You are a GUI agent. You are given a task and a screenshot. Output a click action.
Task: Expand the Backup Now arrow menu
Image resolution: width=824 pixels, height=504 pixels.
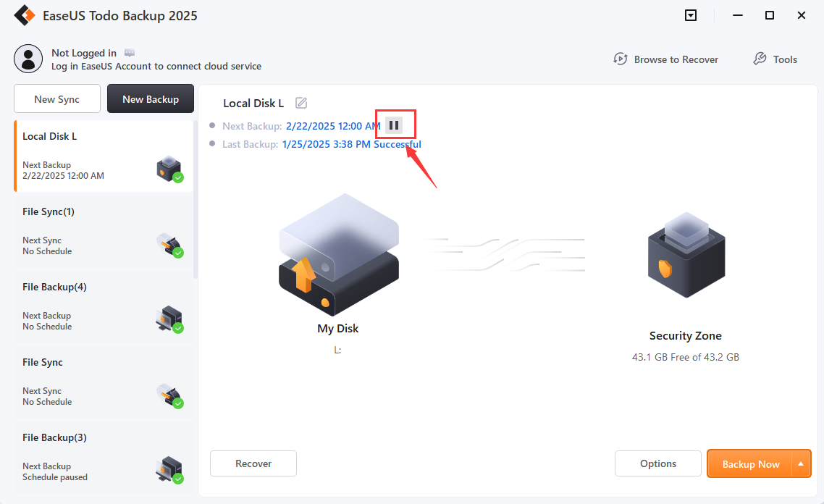801,463
